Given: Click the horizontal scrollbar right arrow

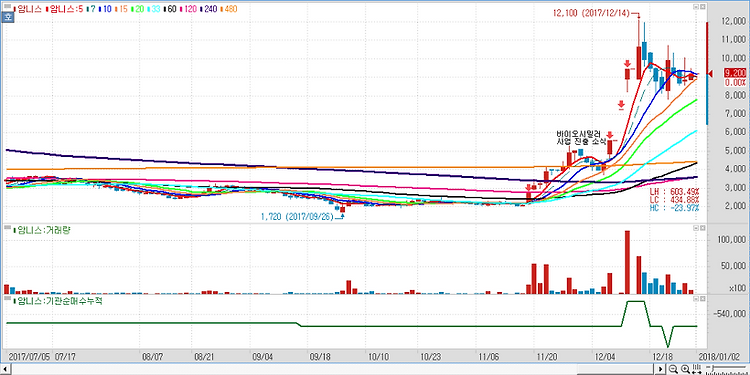Looking at the screenshot, I should (661, 369).
